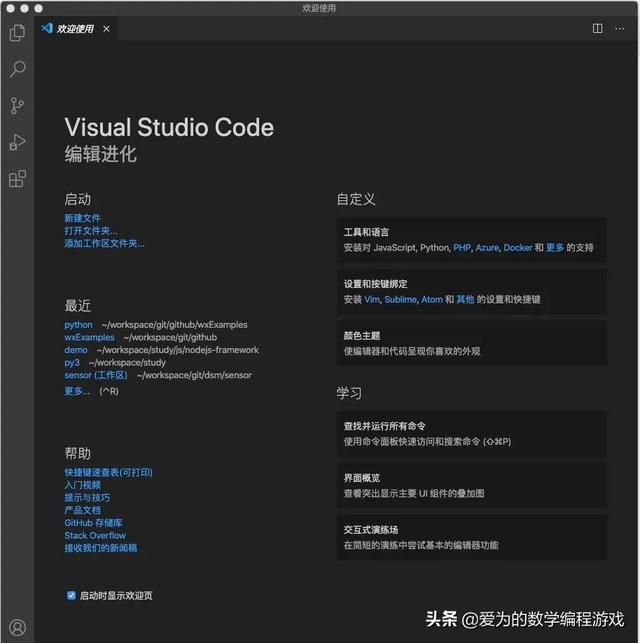The image size is (640, 643).
Task: Open 快捷键速查表(可打印) link
Action: [x=108, y=472]
